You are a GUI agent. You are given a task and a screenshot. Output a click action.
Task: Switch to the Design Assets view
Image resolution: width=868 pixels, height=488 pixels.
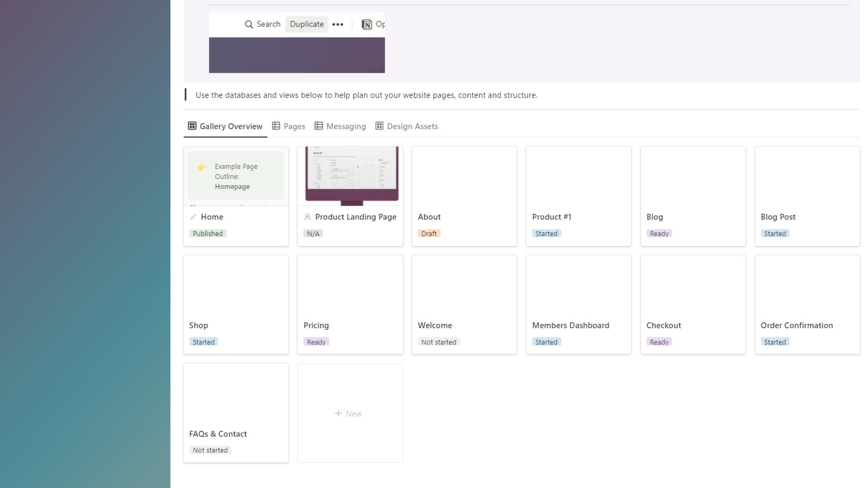coord(412,126)
